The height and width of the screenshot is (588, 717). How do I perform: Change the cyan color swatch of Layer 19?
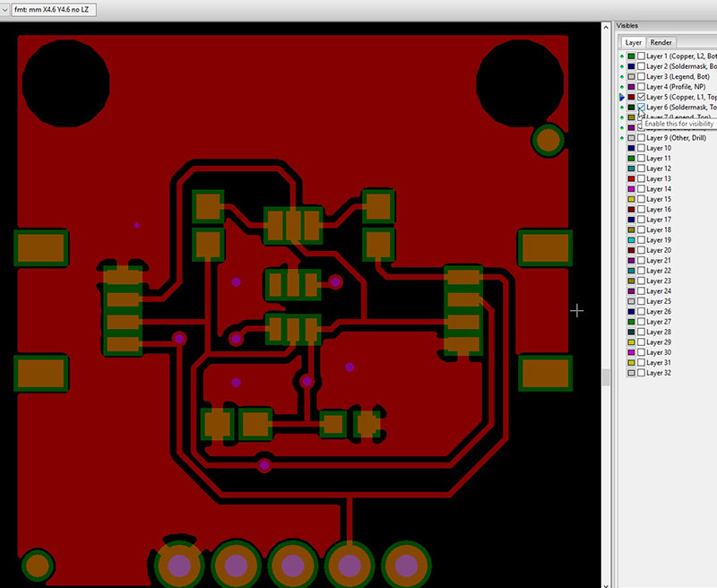click(x=631, y=240)
